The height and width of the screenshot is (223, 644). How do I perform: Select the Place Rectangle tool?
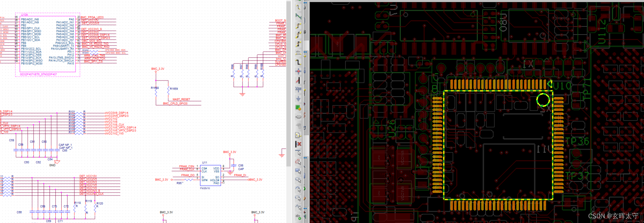[x=298, y=171]
